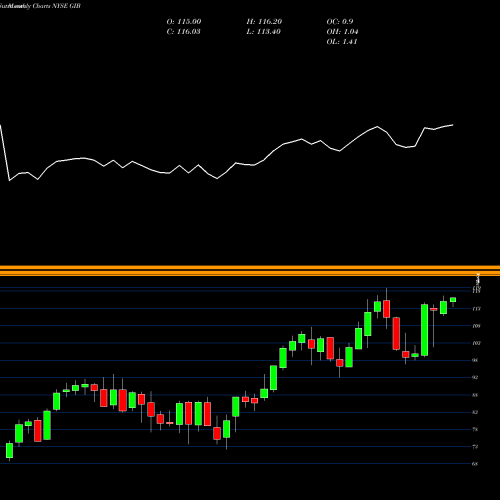
Task: Select the latest small green candle at far right
Action: 453,300
